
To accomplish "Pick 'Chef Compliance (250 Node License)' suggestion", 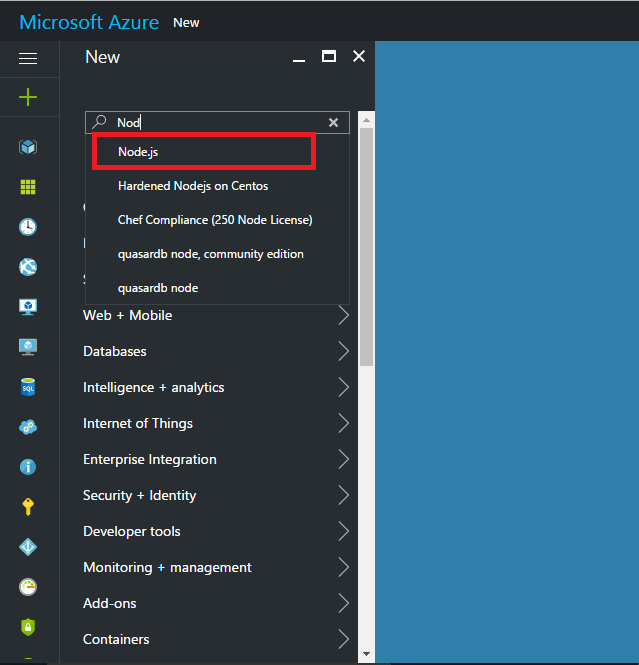I will click(x=218, y=220).
